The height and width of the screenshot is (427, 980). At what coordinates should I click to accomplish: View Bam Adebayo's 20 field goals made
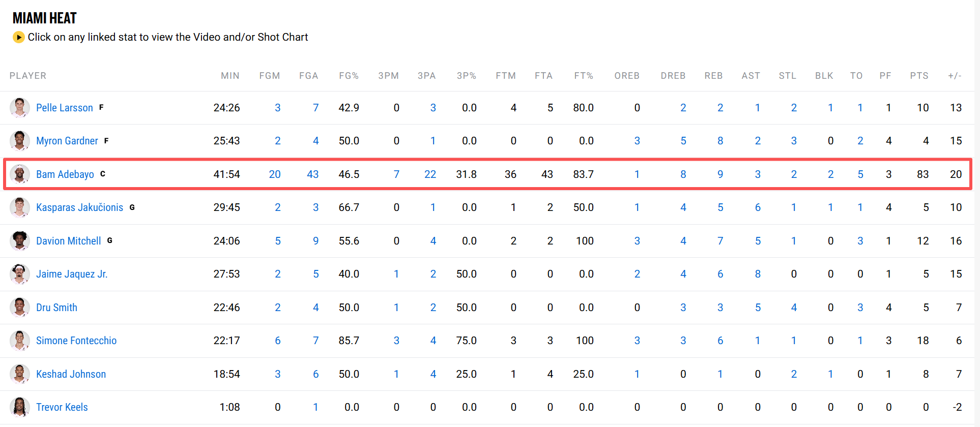(275, 174)
